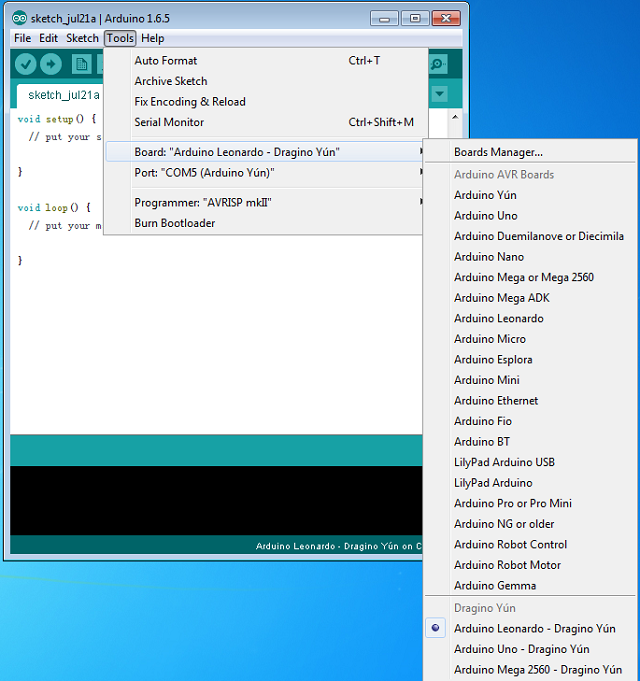Select Arduino Robot Control board
The width and height of the screenshot is (640, 681).
(x=530, y=544)
